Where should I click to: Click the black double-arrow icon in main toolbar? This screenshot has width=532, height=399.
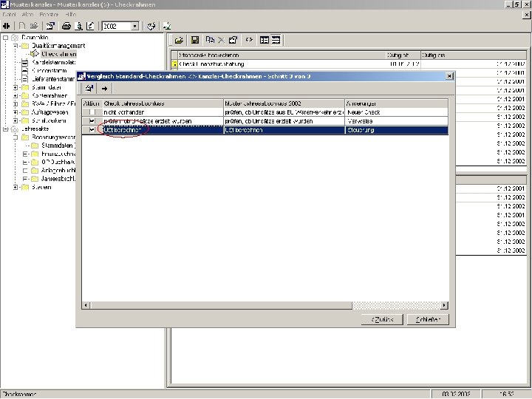click(7, 26)
